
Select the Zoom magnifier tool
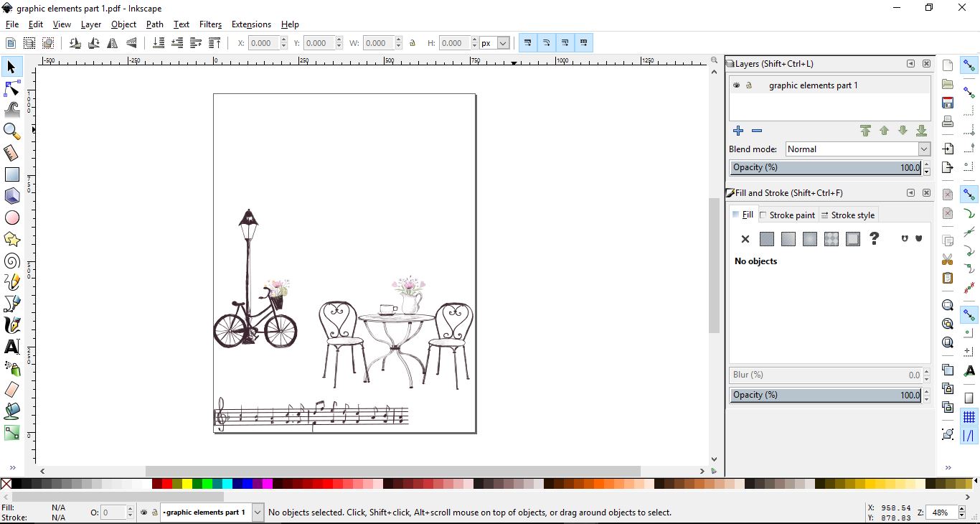[x=11, y=131]
